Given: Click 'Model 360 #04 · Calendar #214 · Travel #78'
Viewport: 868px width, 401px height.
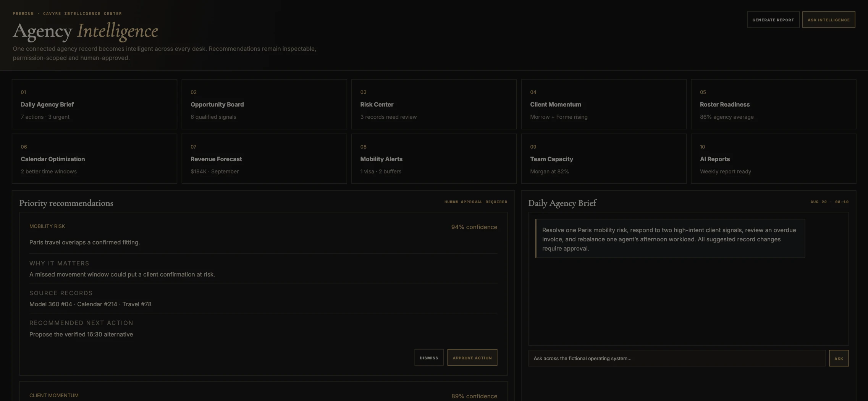Looking at the screenshot, I should [91, 304].
